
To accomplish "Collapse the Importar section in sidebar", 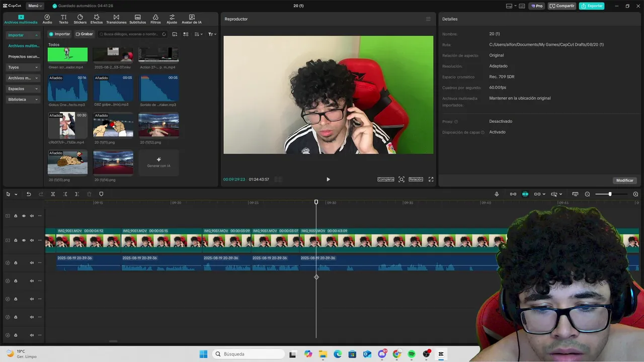I will pos(23,35).
